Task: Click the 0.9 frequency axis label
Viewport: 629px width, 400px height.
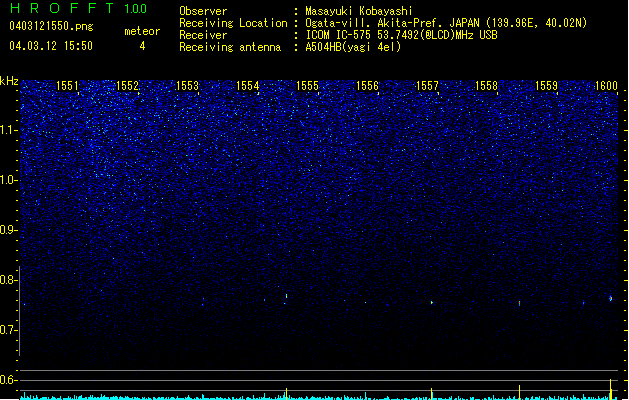Action: [9, 230]
